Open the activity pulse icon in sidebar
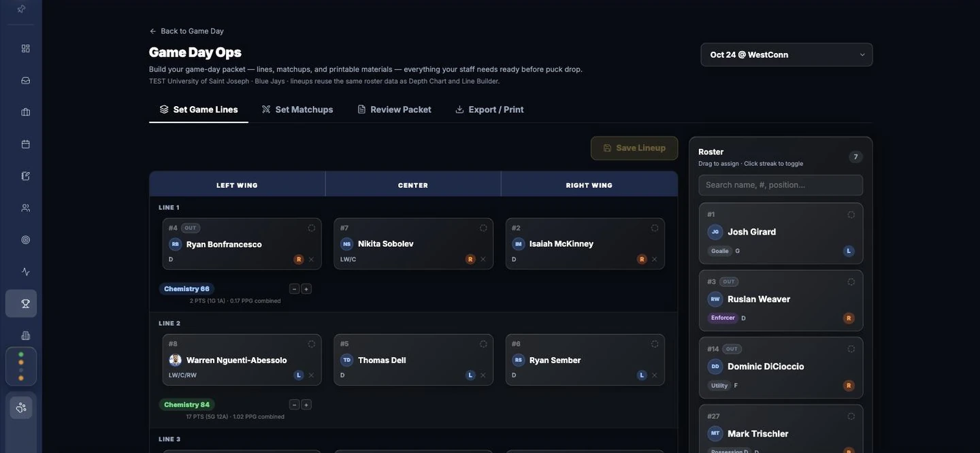The height and width of the screenshot is (453, 980). coord(26,272)
